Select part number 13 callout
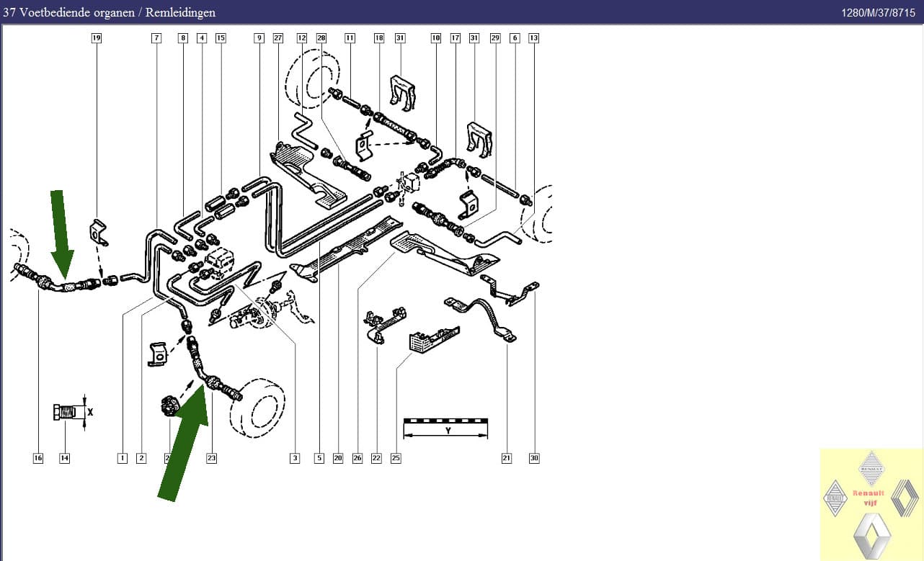The width and height of the screenshot is (924, 561). coord(533,37)
